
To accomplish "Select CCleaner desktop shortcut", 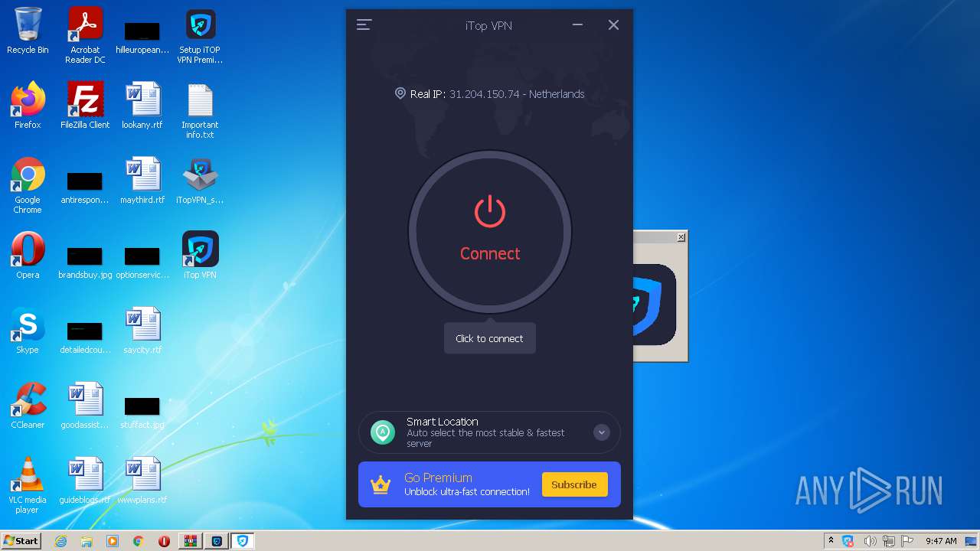I will click(28, 406).
